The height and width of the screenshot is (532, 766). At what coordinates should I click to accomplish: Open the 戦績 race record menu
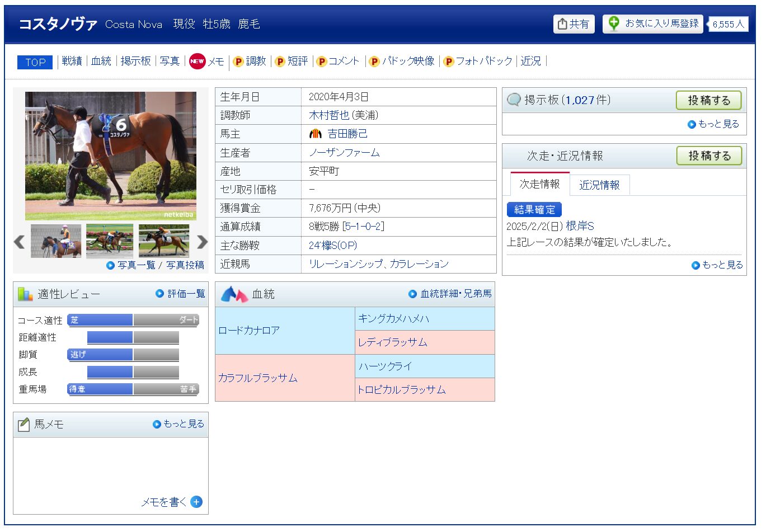(72, 61)
